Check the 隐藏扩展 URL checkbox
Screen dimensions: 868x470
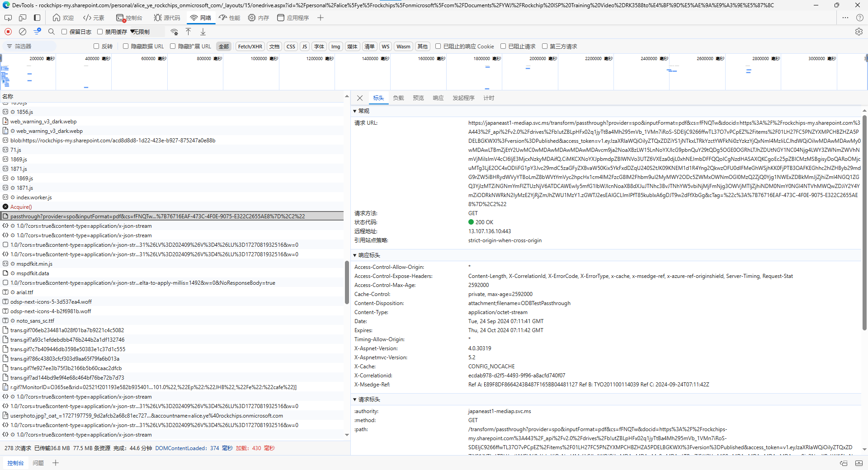[173, 46]
